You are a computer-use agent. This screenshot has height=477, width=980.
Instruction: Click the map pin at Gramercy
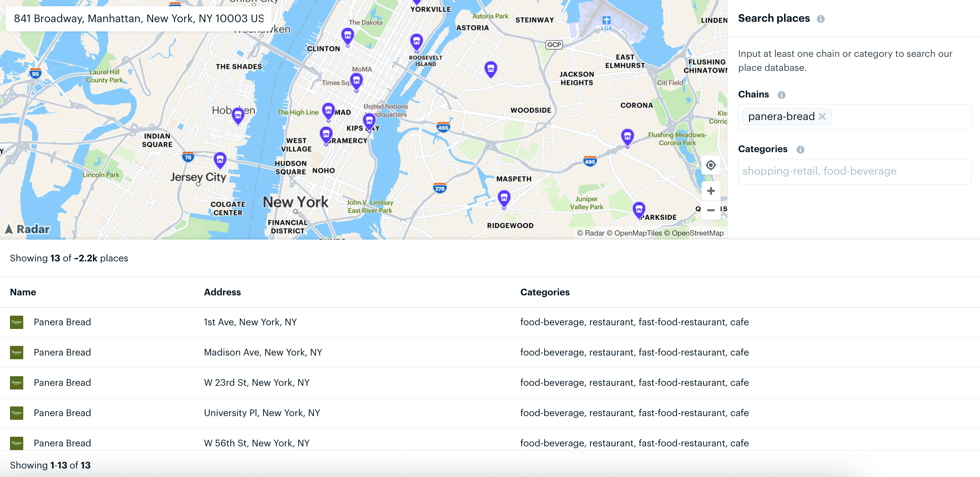326,135
